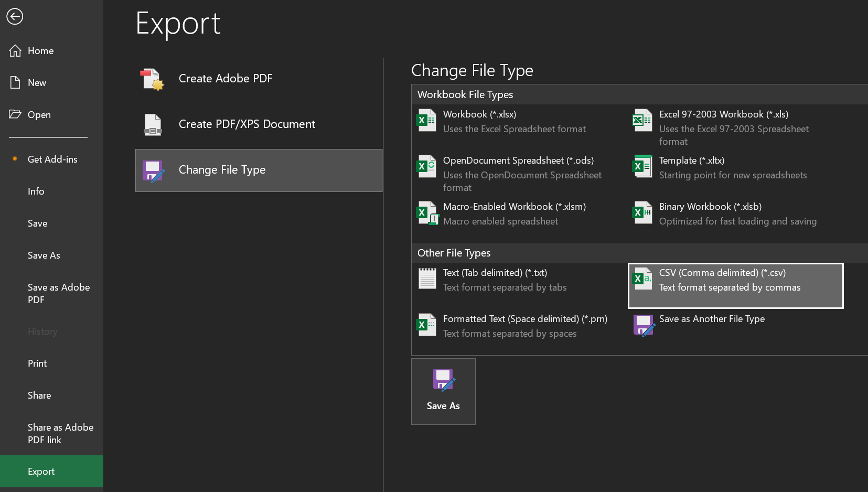Image resolution: width=868 pixels, height=492 pixels.
Task: Click the Excel 97-2003 Workbook icon
Action: tap(642, 120)
